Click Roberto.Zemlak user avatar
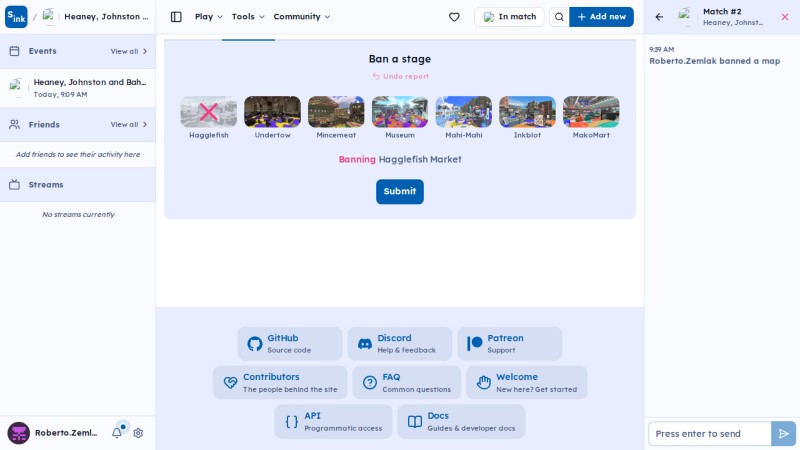800x450 pixels. point(18,433)
